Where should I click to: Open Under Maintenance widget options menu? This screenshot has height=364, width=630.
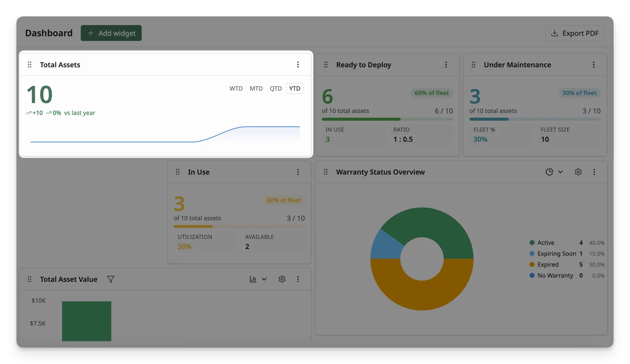pyautogui.click(x=594, y=65)
